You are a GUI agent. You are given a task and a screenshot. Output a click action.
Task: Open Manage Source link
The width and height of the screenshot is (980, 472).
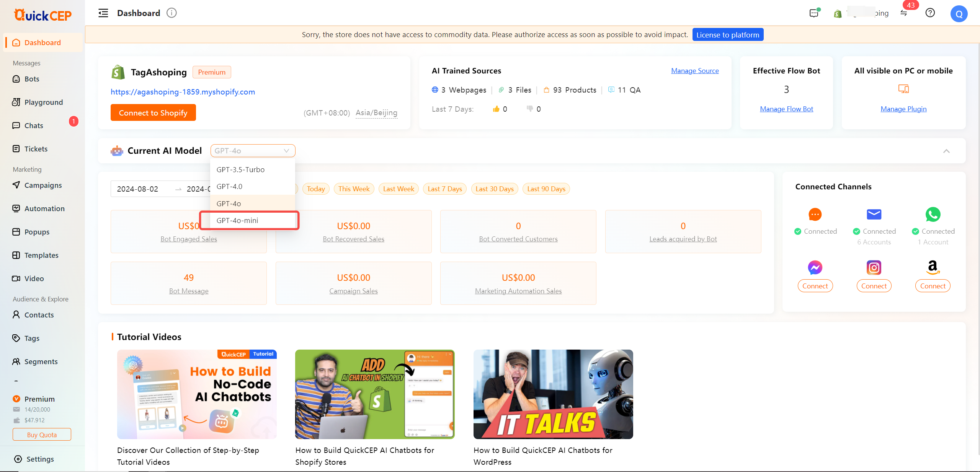[x=695, y=70]
